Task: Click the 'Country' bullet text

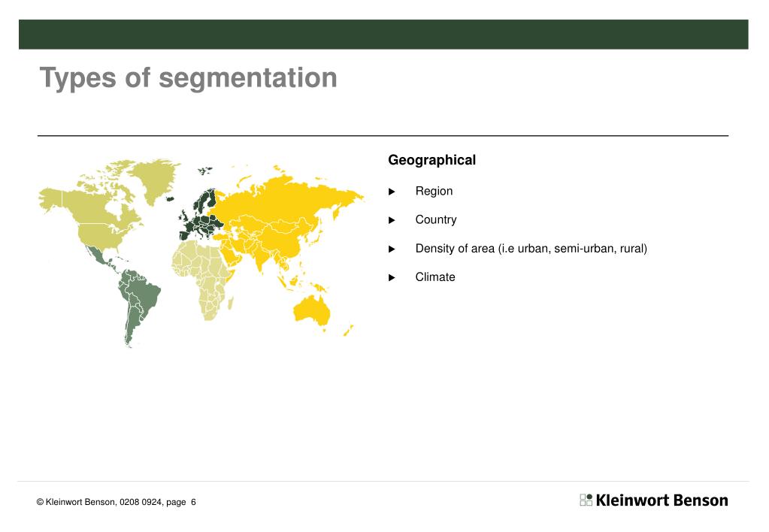Action: [x=435, y=219]
